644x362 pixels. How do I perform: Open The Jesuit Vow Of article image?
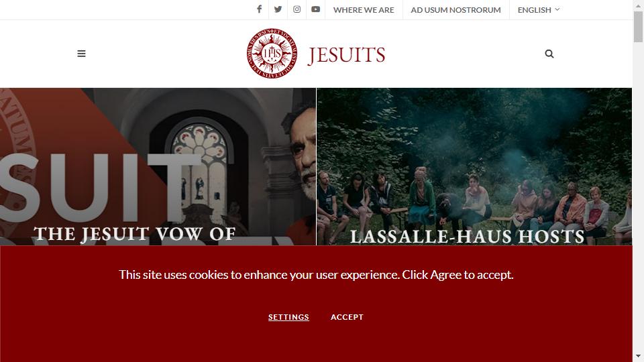click(158, 167)
